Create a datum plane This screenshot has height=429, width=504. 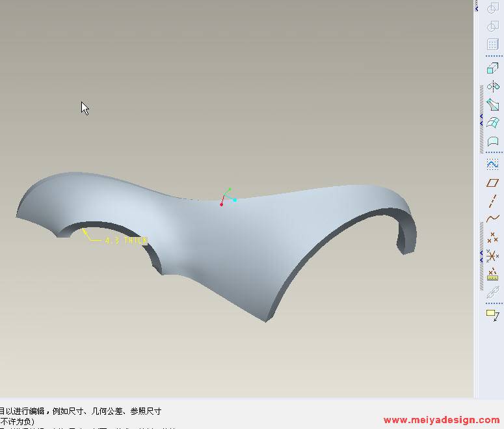pos(493,183)
